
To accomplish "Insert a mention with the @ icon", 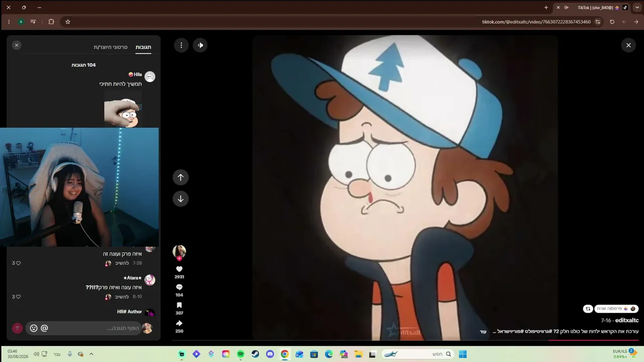I will coord(44,328).
